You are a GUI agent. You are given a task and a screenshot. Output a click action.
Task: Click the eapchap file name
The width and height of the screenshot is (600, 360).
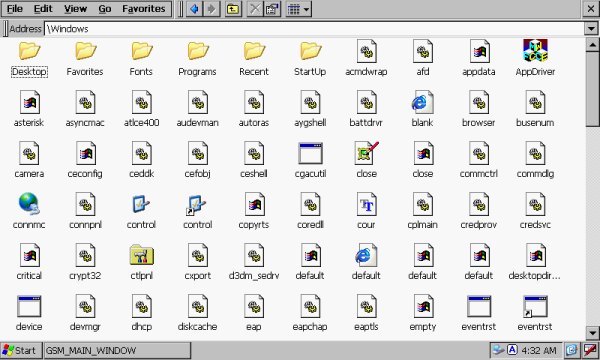310,326
